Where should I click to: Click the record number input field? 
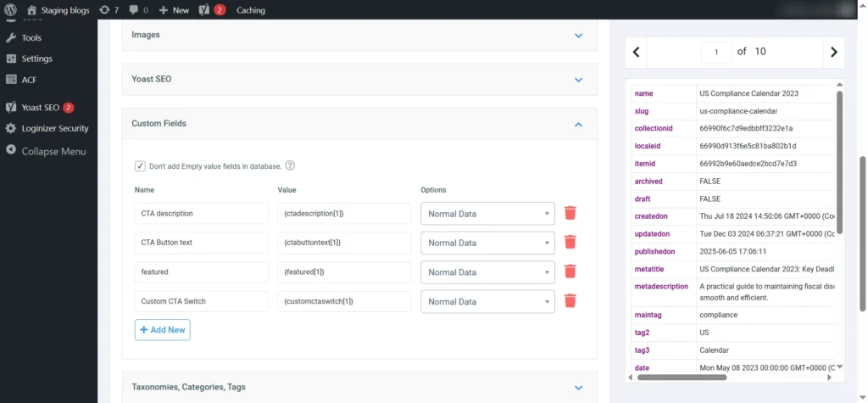pyautogui.click(x=716, y=53)
